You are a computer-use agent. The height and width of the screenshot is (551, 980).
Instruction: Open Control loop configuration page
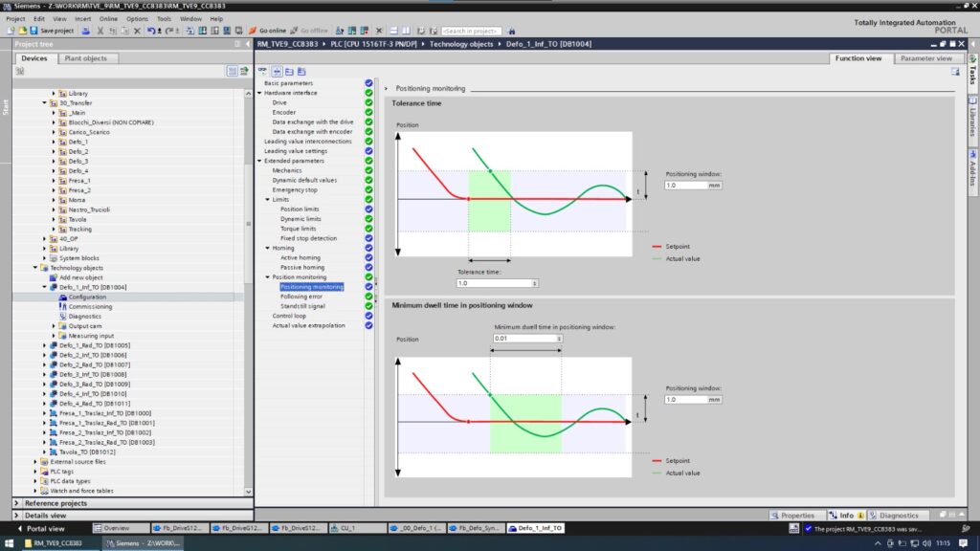point(289,316)
